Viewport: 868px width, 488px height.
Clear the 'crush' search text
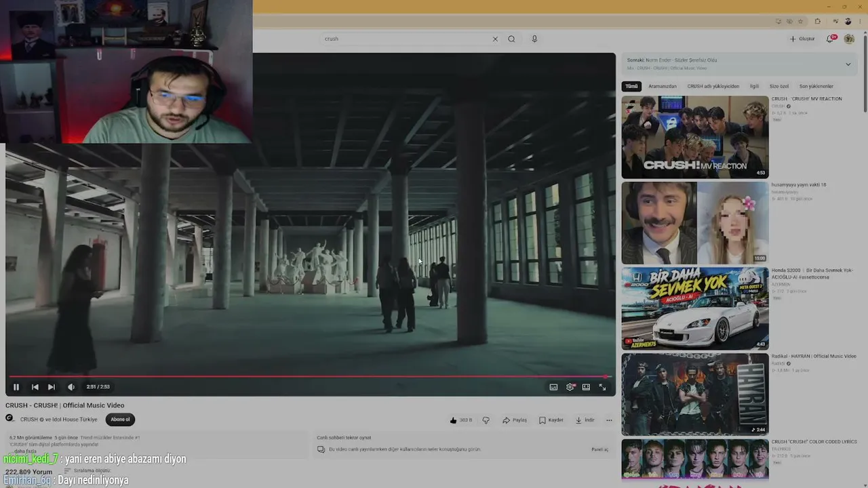(x=495, y=39)
